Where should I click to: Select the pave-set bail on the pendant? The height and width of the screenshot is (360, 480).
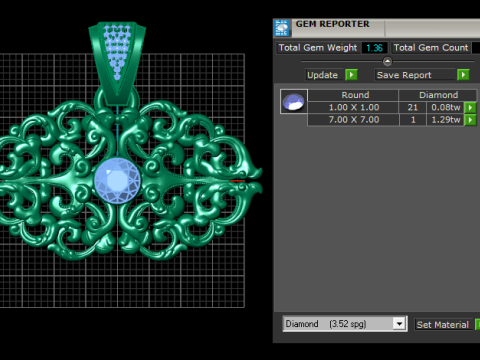click(x=117, y=63)
